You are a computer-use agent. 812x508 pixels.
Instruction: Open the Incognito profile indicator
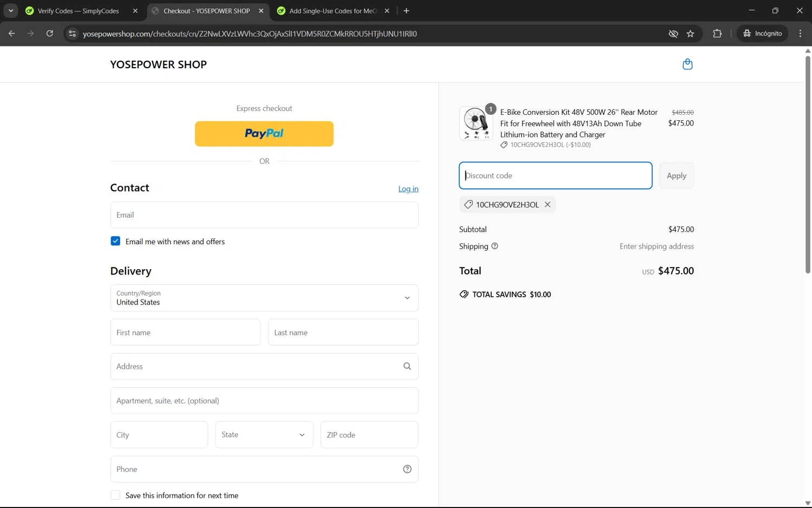(762, 34)
